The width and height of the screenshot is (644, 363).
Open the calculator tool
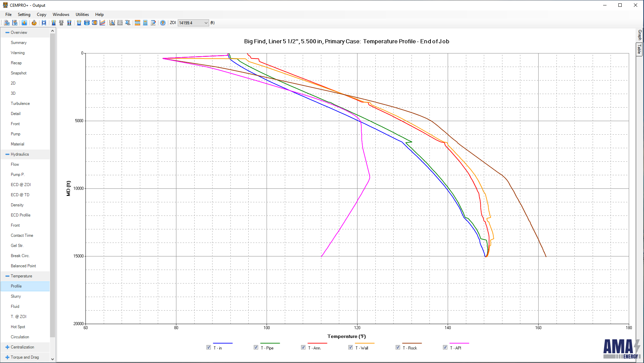click(x=145, y=23)
